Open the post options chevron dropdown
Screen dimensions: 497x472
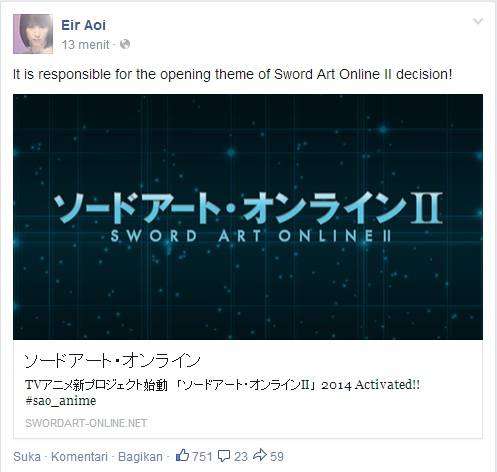(478, 22)
